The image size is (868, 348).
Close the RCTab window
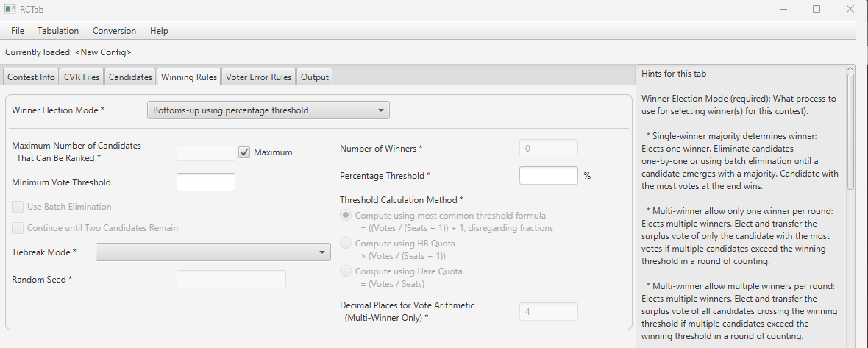[x=850, y=9]
